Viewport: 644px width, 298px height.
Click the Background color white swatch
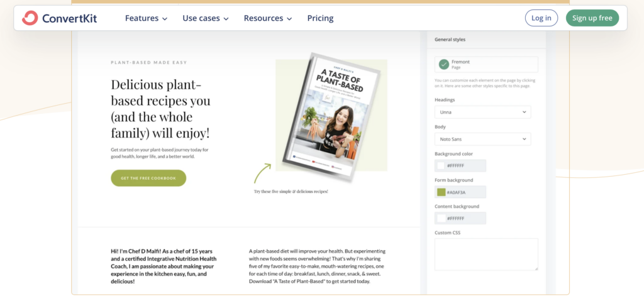441,166
